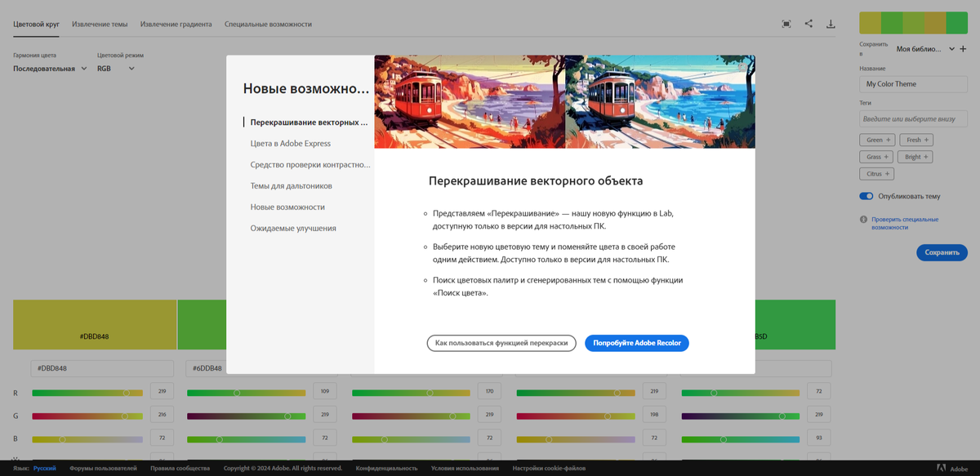Select Цвета в Adobe Express item

tap(291, 143)
